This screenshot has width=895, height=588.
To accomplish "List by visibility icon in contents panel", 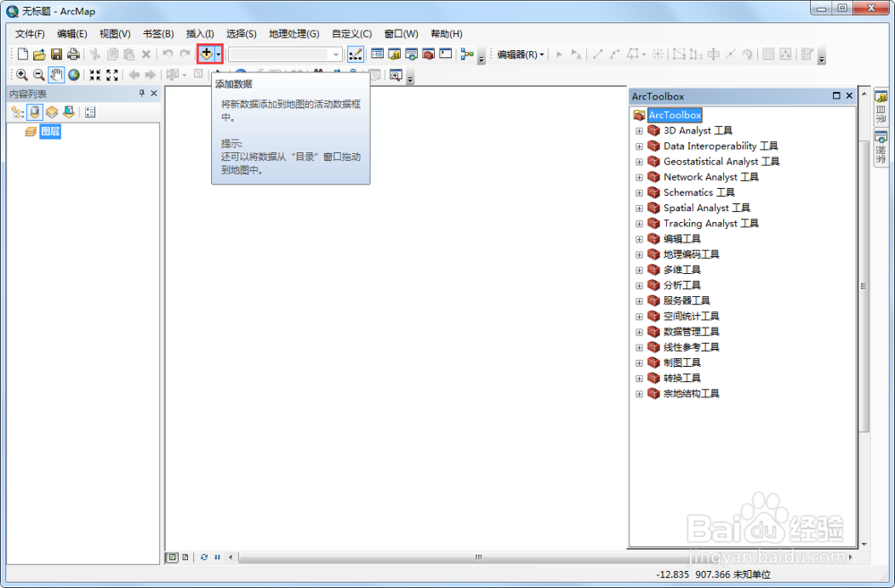I will coord(52,113).
